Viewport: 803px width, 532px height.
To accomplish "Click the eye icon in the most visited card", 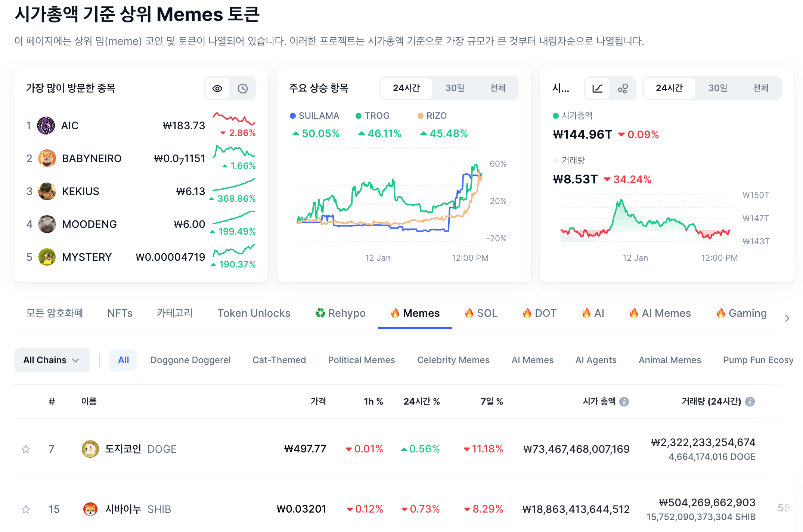I will (x=217, y=88).
